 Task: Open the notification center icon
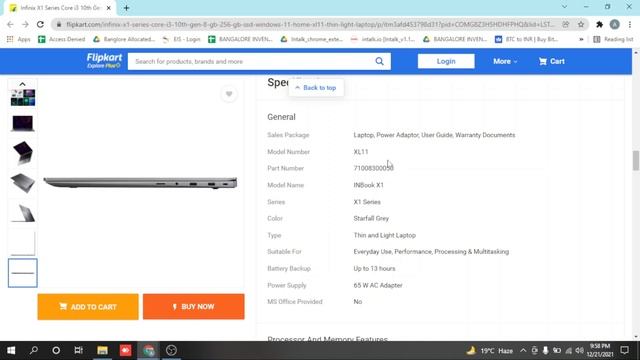(x=624, y=350)
